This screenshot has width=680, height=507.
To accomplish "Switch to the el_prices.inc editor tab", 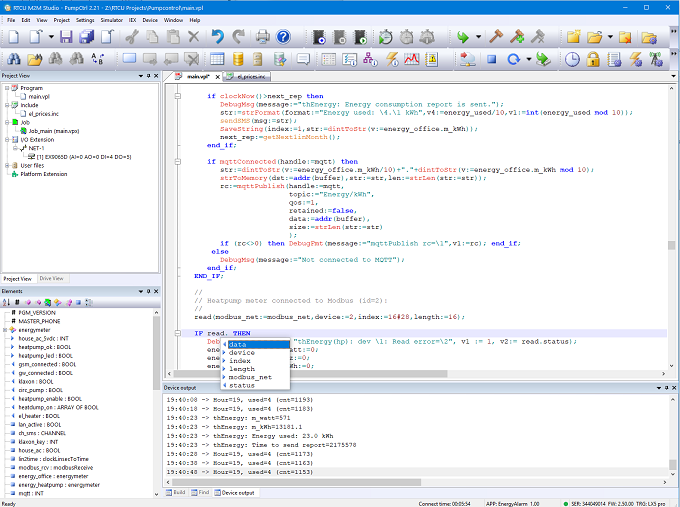I will 250,76.
